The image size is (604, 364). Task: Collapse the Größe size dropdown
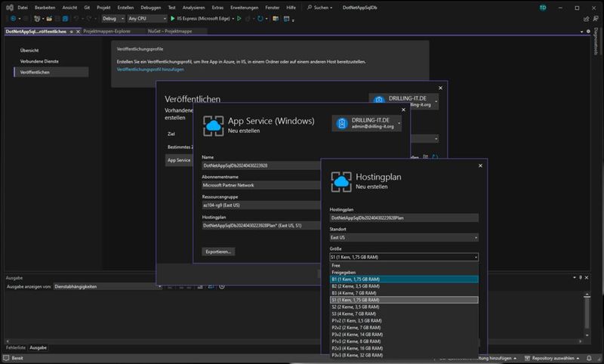coord(476,258)
